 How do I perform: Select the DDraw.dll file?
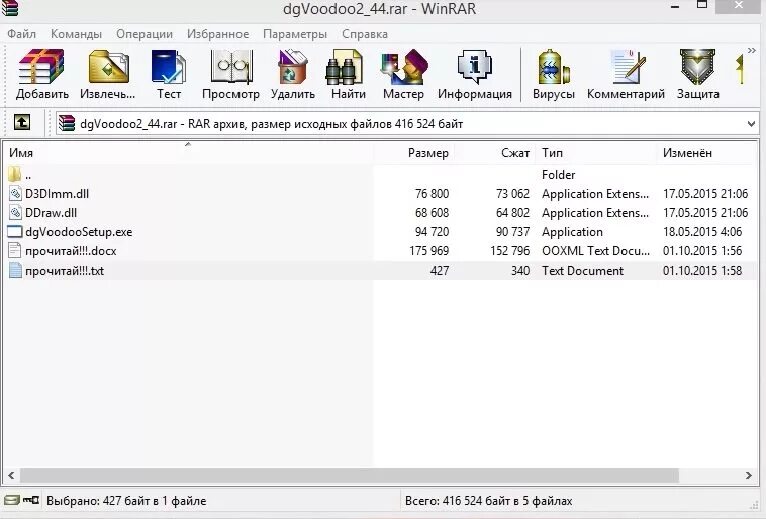tap(379, 213)
